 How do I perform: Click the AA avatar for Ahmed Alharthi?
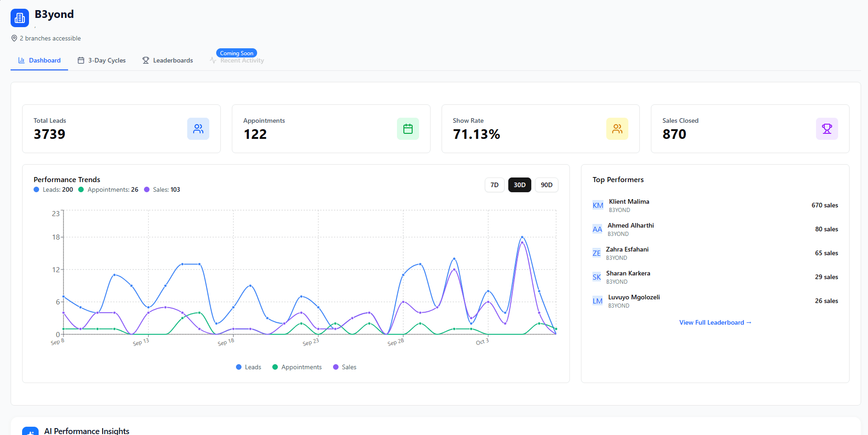(x=598, y=229)
